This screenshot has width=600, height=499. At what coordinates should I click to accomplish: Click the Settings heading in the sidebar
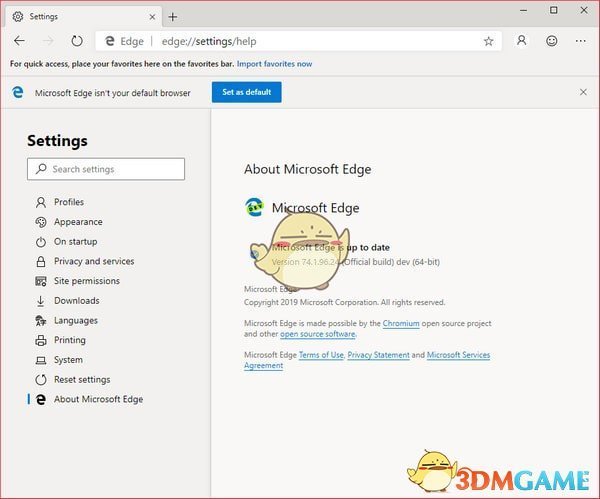57,141
